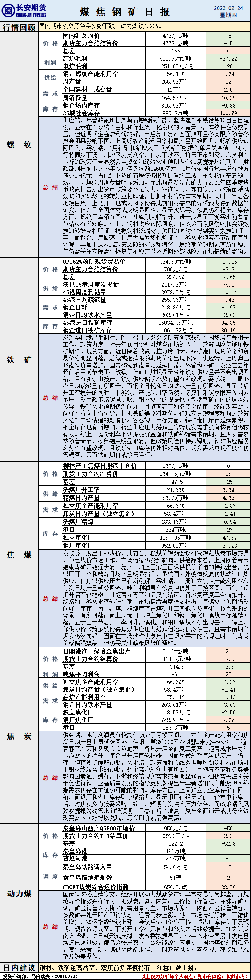Select the 35城社会库存 row label
The height and width of the screenshot is (980, 251).
[81, 113]
